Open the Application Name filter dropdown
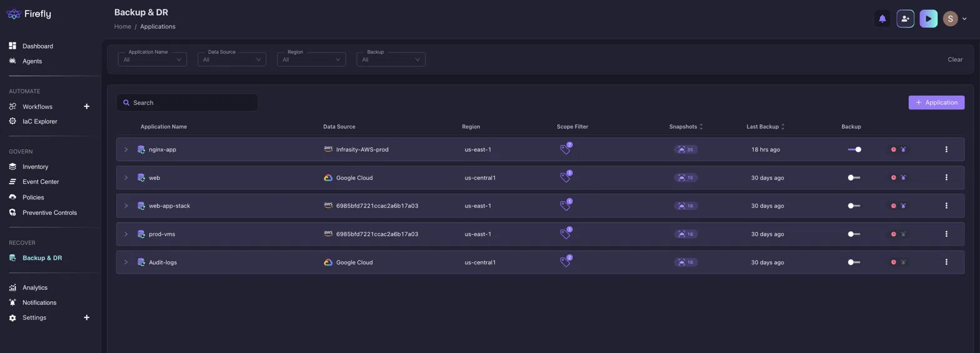Image resolution: width=980 pixels, height=353 pixels. (x=152, y=59)
